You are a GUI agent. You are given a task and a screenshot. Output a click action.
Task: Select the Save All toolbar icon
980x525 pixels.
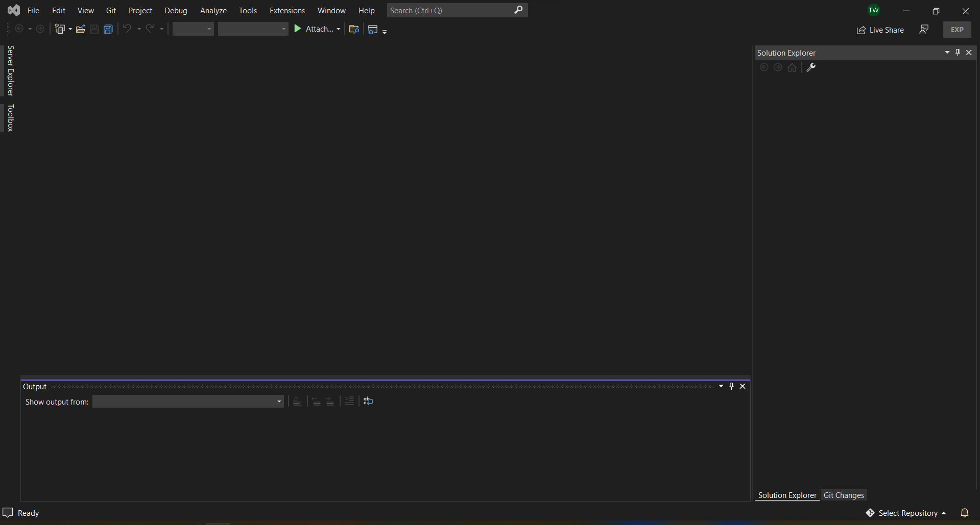pos(108,29)
